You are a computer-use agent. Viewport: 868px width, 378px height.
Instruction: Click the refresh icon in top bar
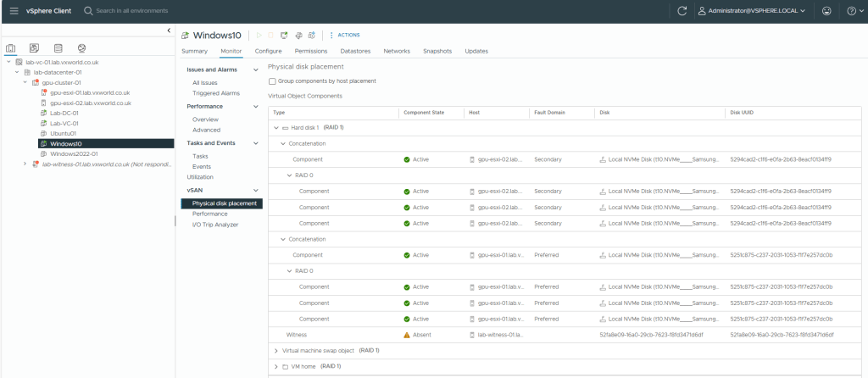pyautogui.click(x=682, y=10)
